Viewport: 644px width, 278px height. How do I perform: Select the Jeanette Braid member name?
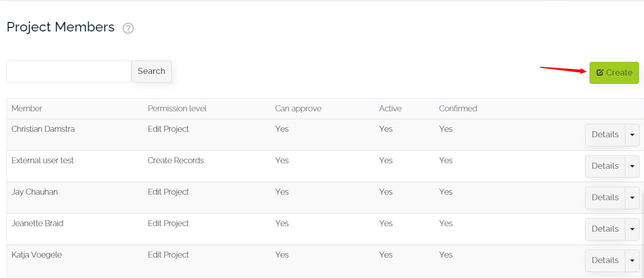click(x=37, y=224)
